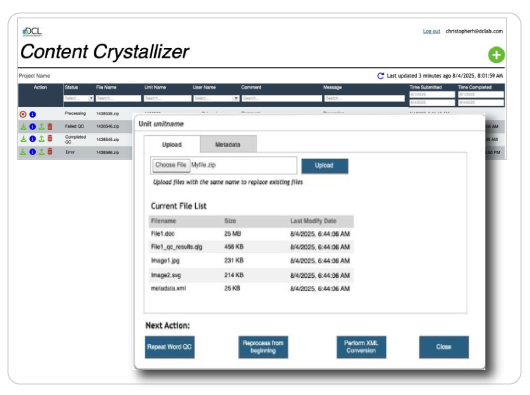Open info icon in the Error row
Screen dimensions: 530x395
click(x=32, y=152)
